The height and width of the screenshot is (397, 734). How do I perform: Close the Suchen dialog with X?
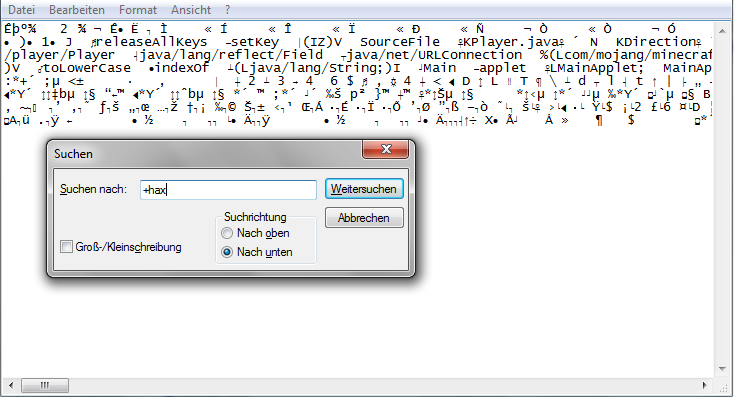(x=386, y=149)
